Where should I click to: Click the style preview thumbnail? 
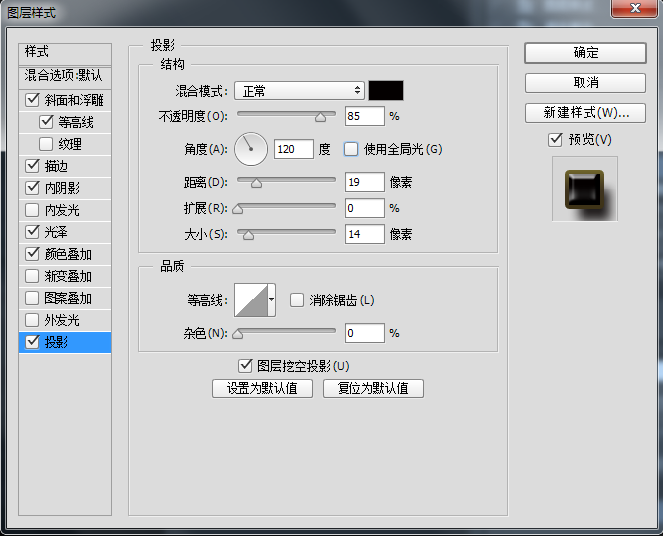point(585,189)
